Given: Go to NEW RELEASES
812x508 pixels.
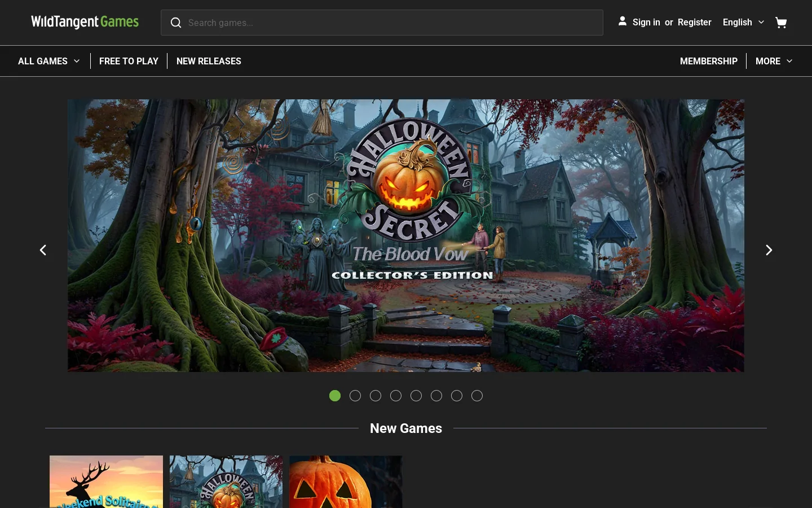Looking at the screenshot, I should (209, 61).
